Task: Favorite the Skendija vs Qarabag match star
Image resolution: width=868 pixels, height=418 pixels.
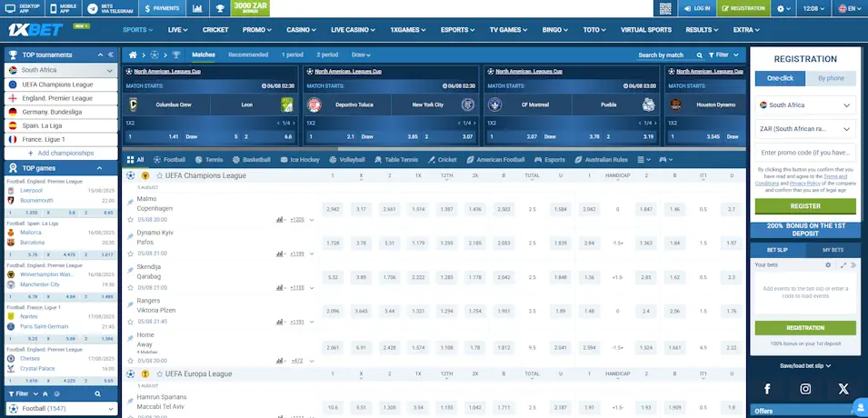Action: point(131,288)
